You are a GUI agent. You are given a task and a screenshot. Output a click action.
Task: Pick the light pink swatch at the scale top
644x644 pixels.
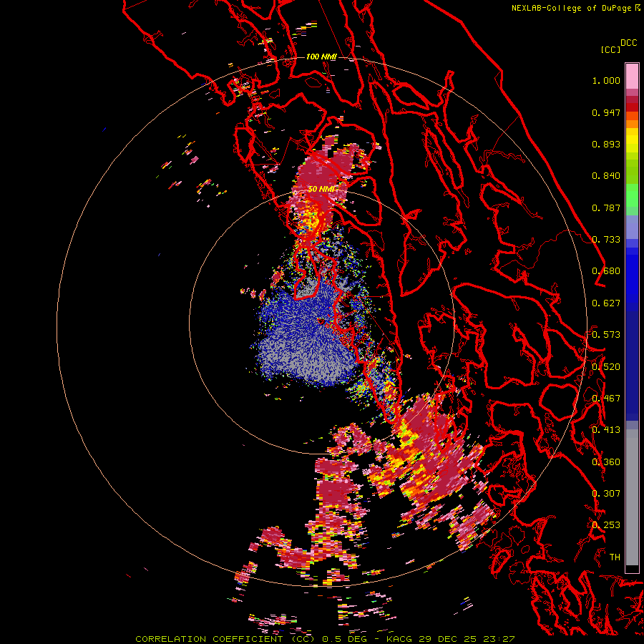(x=632, y=76)
